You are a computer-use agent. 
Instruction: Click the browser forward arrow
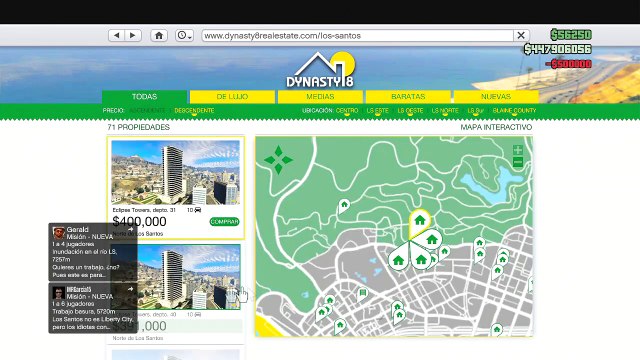coord(133,36)
